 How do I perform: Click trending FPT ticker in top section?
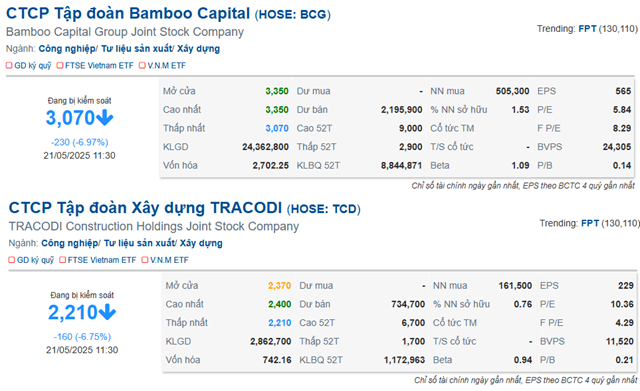coord(587,29)
